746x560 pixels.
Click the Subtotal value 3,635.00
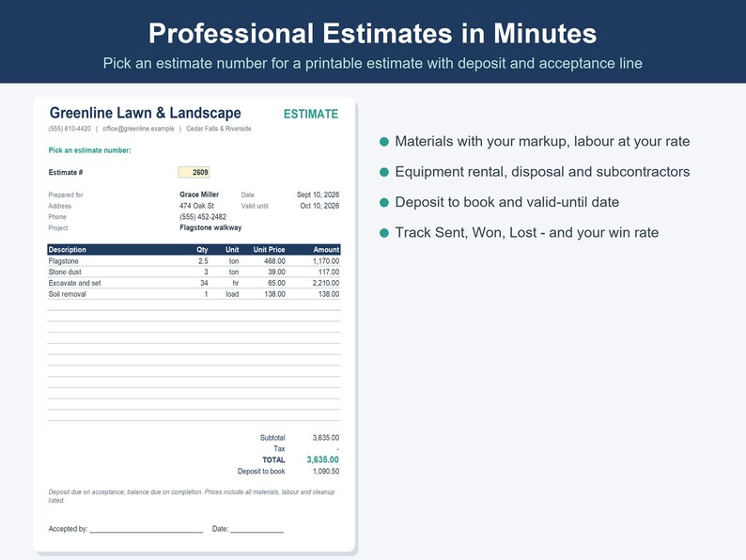[x=326, y=437]
